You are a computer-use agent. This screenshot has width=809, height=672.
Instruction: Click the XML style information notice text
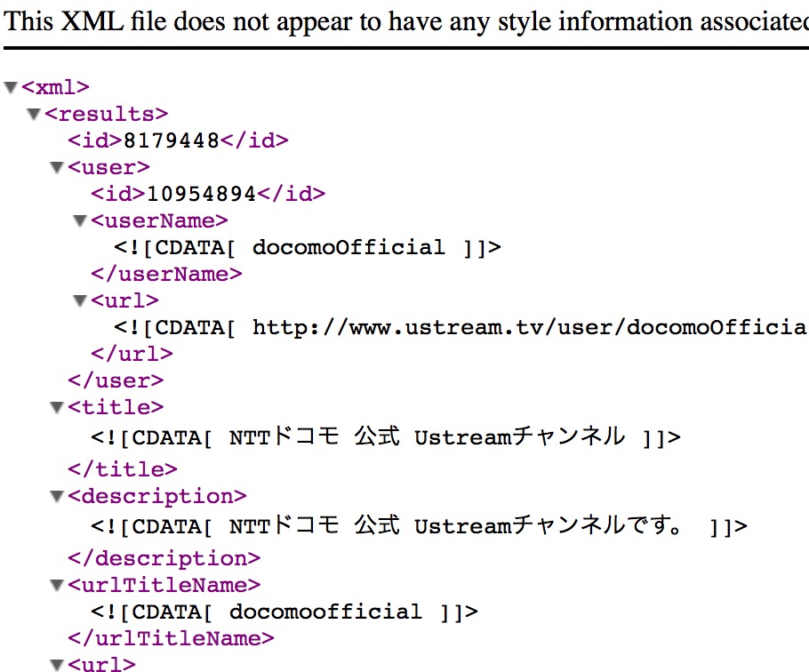tap(406, 21)
